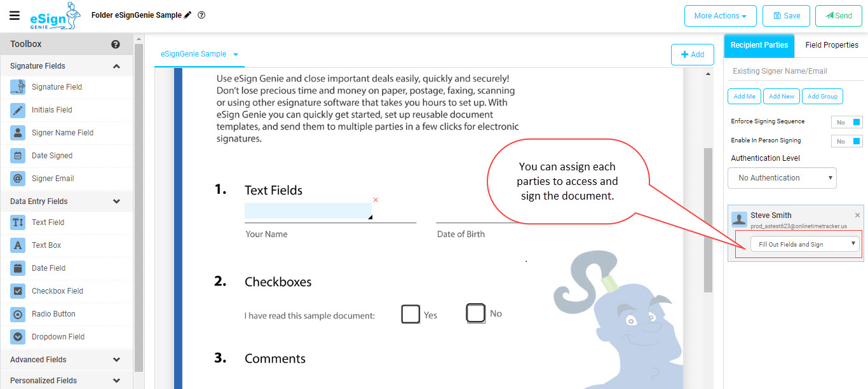
Task: Open help icon beside folder name
Action: (201, 15)
